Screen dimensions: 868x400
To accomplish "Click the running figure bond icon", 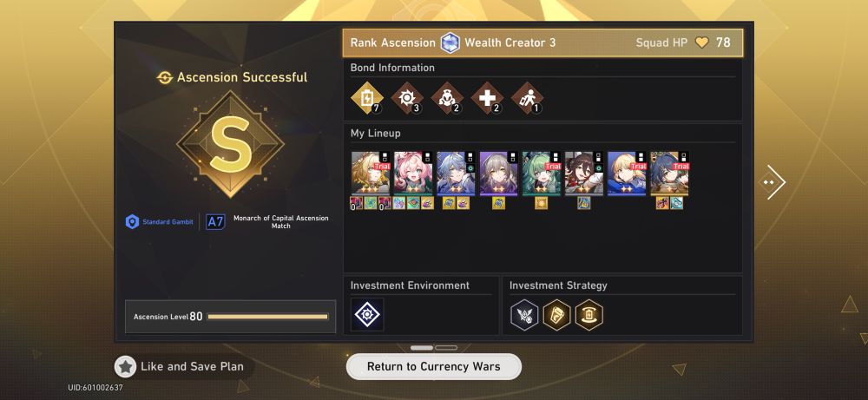I will (527, 98).
